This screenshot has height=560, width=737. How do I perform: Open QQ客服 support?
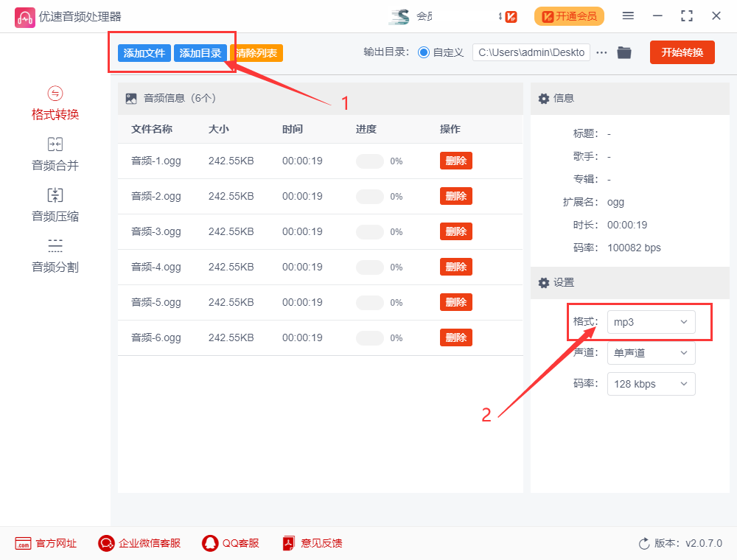[x=231, y=543]
